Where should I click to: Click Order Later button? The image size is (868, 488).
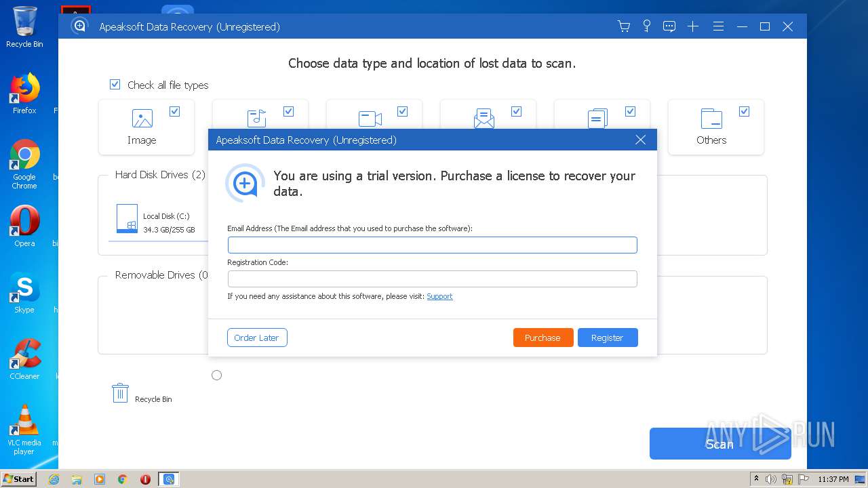pos(257,338)
